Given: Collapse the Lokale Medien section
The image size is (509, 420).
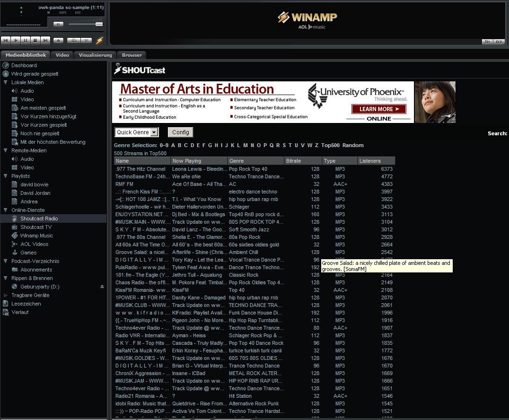Looking at the screenshot, I should tap(6, 82).
